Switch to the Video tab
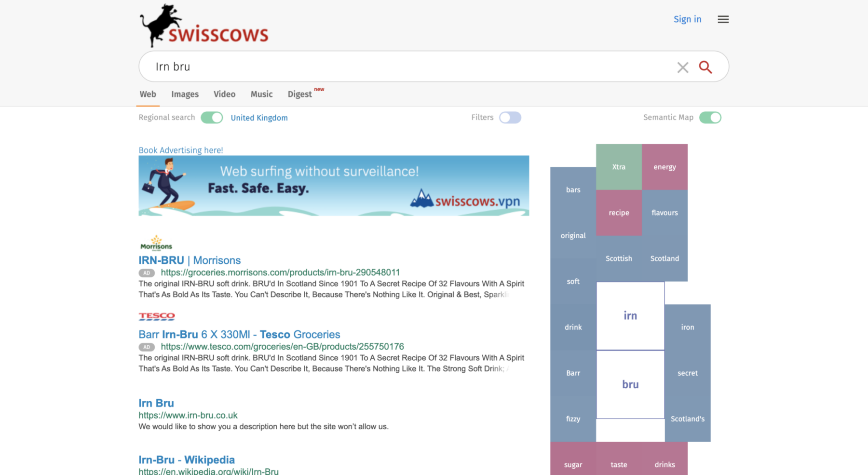The width and height of the screenshot is (868, 475). tap(224, 94)
